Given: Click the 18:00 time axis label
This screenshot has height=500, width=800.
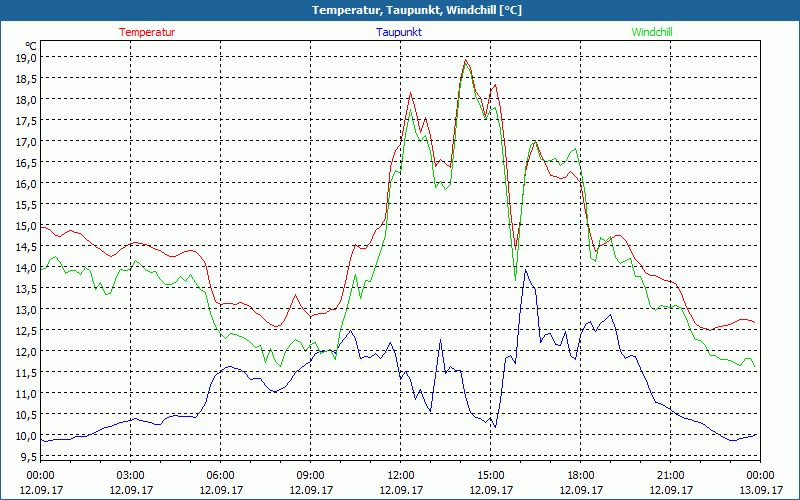Looking at the screenshot, I should [x=581, y=475].
